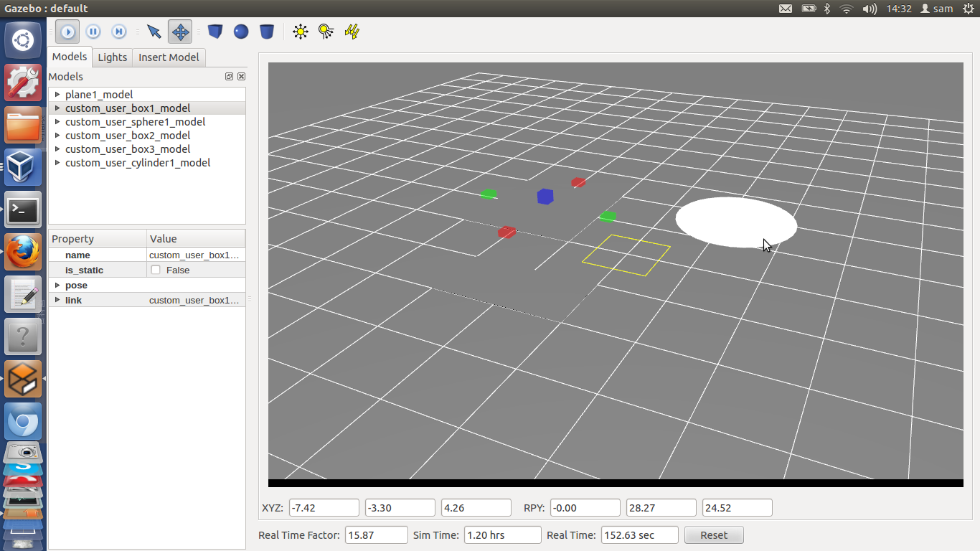Image resolution: width=980 pixels, height=551 pixels.
Task: Click the yellow outlined square in scene
Action: point(626,255)
